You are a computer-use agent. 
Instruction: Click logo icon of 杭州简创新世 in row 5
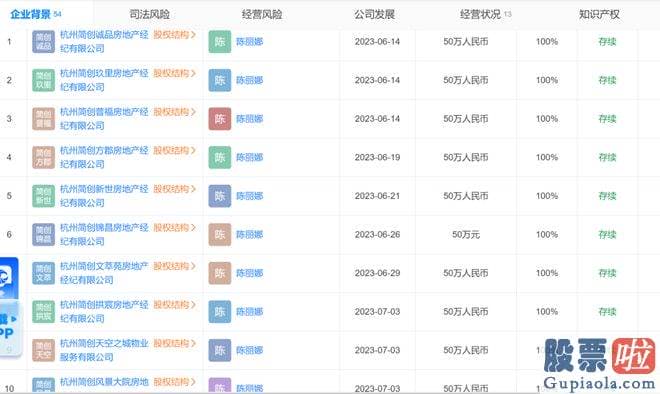(x=43, y=196)
